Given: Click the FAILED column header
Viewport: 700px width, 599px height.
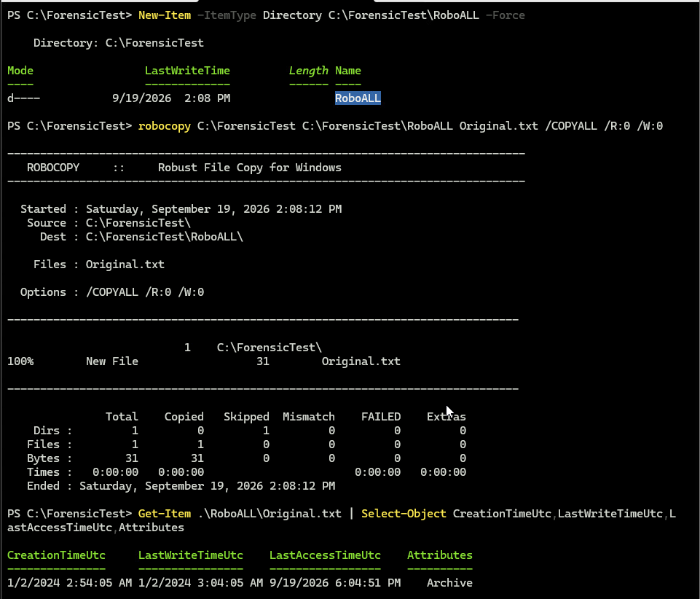Looking at the screenshot, I should (381, 417).
